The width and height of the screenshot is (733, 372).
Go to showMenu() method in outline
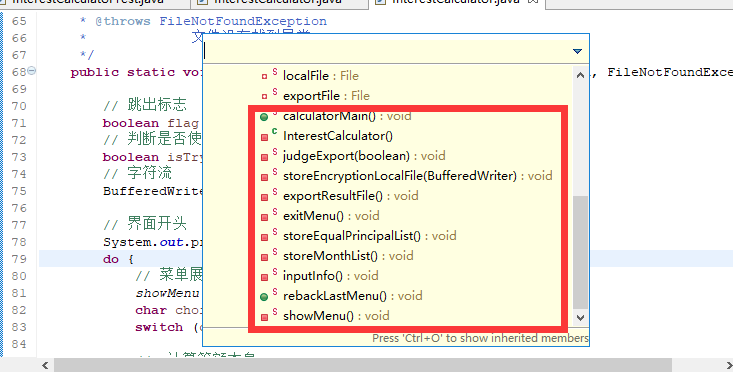tap(336, 316)
